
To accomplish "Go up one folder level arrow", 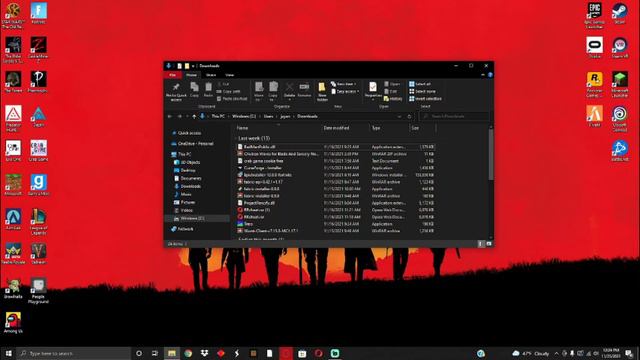I will pos(194,116).
